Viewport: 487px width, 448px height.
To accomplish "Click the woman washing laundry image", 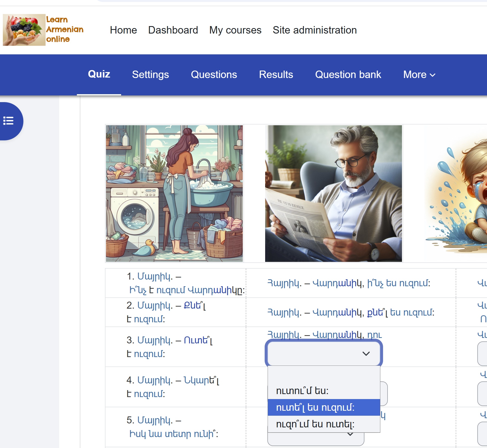I will coord(174,193).
